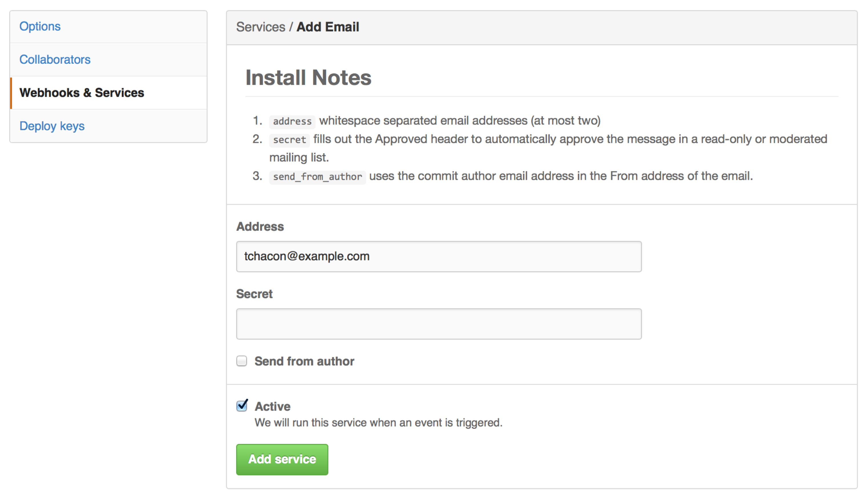The width and height of the screenshot is (868, 503).
Task: Select Webhooks & Services in the sidebar
Action: tap(82, 92)
